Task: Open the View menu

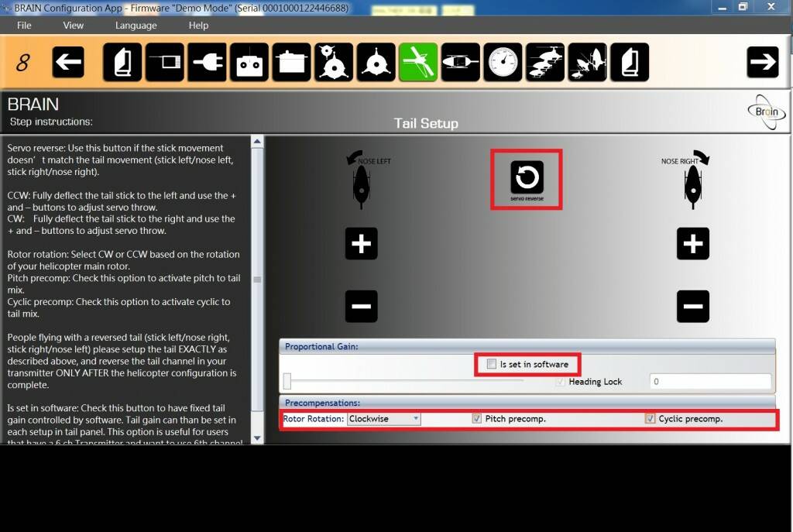Action: [74, 26]
